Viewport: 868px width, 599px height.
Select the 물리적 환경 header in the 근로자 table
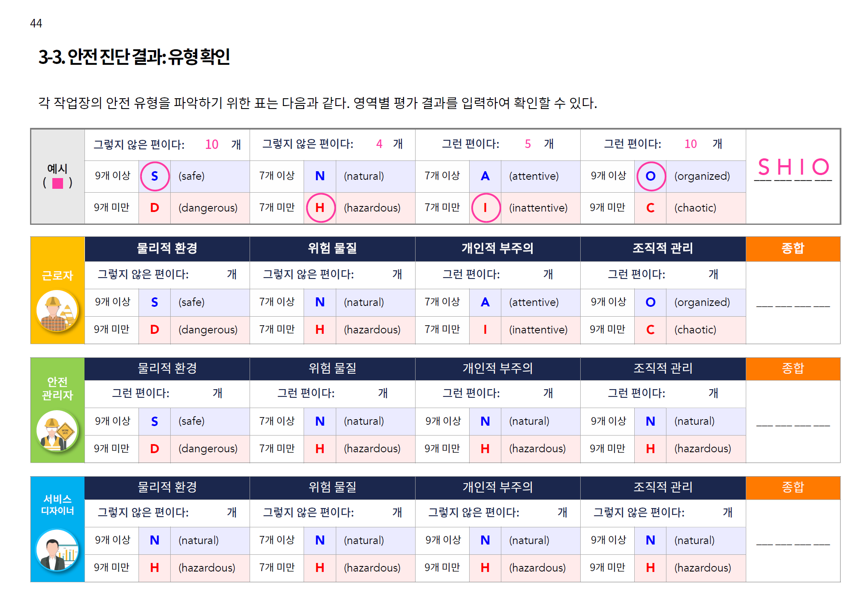[x=167, y=248]
